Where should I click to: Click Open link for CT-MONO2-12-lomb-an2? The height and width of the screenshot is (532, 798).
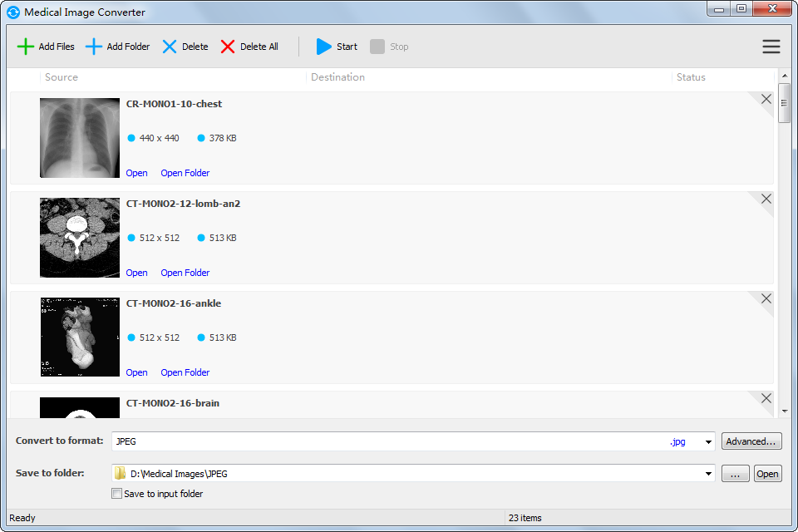coord(136,273)
